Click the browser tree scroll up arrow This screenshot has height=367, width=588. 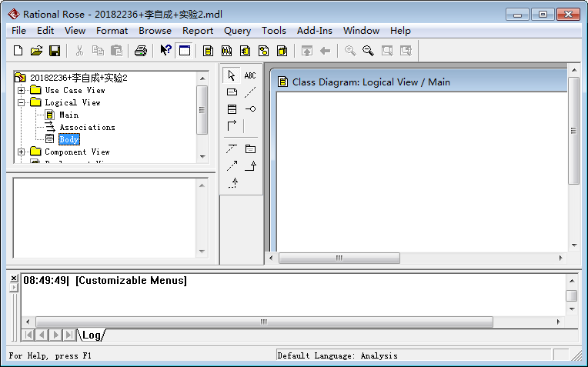click(202, 78)
